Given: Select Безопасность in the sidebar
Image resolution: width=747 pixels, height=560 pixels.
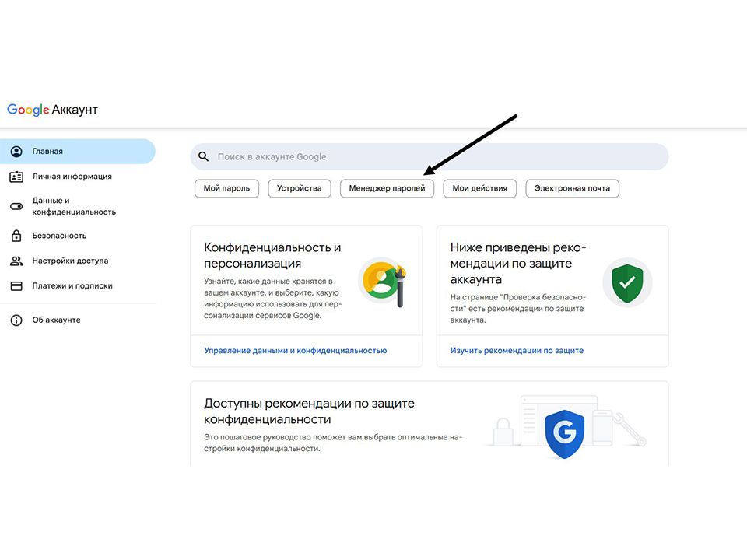Looking at the screenshot, I should 78,236.
